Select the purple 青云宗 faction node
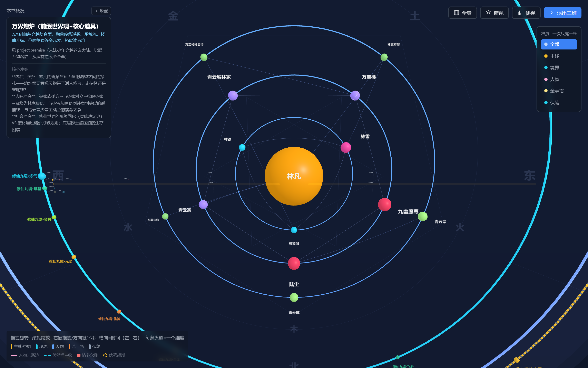This screenshot has height=368, width=588. point(203,204)
